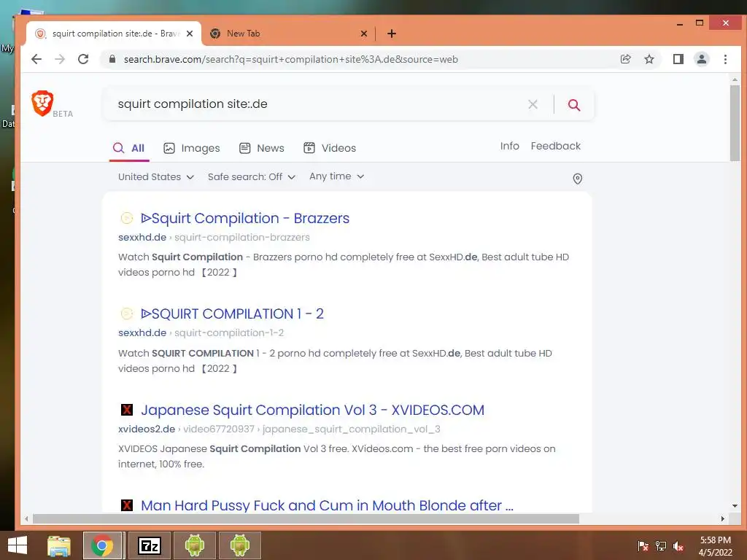The image size is (747, 560).
Task: Open the Windows Start menu
Action: click(18, 545)
